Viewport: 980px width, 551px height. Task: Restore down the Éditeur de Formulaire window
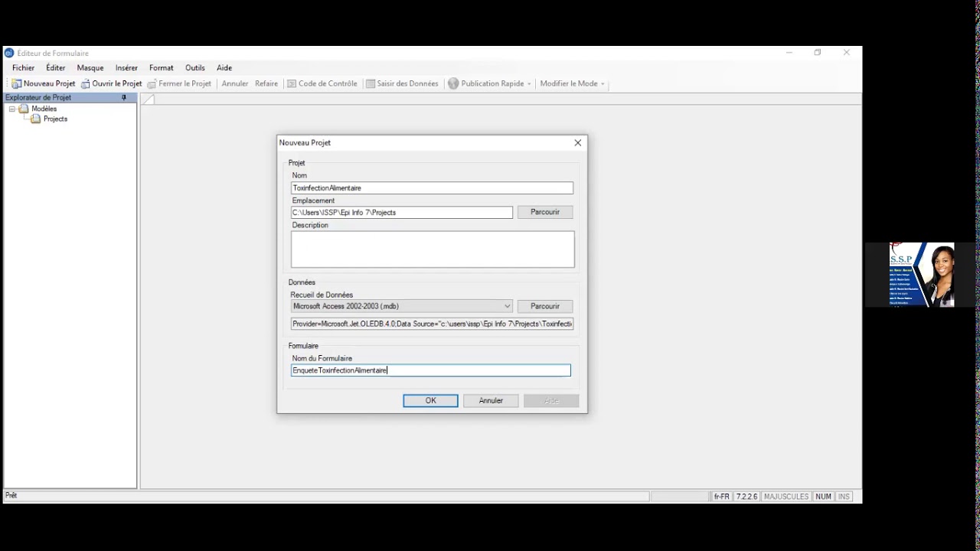[x=818, y=53]
